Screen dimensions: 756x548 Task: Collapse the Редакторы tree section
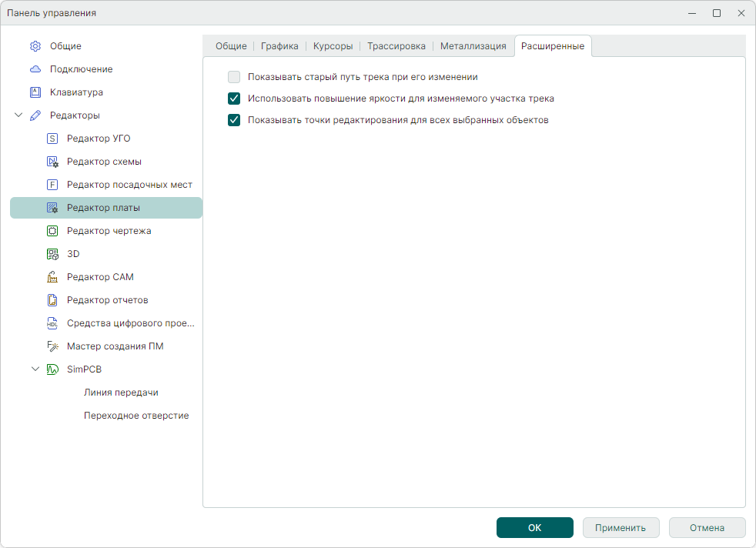tap(18, 115)
